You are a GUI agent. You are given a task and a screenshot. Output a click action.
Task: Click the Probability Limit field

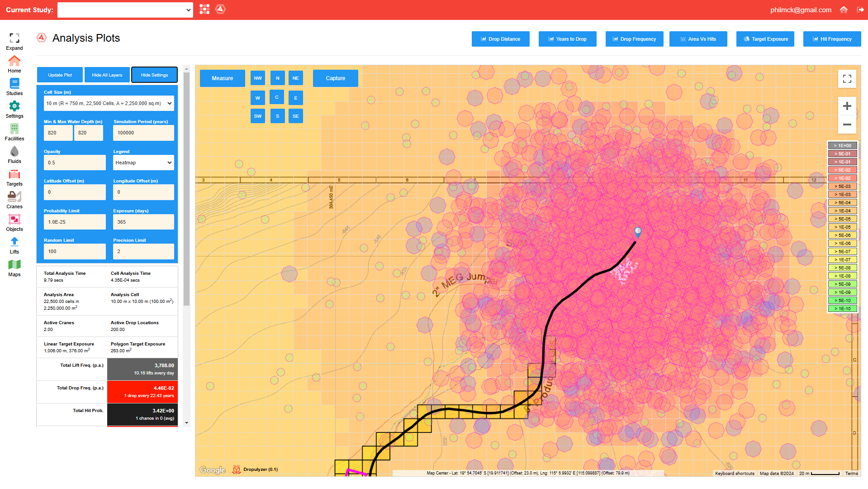75,222
